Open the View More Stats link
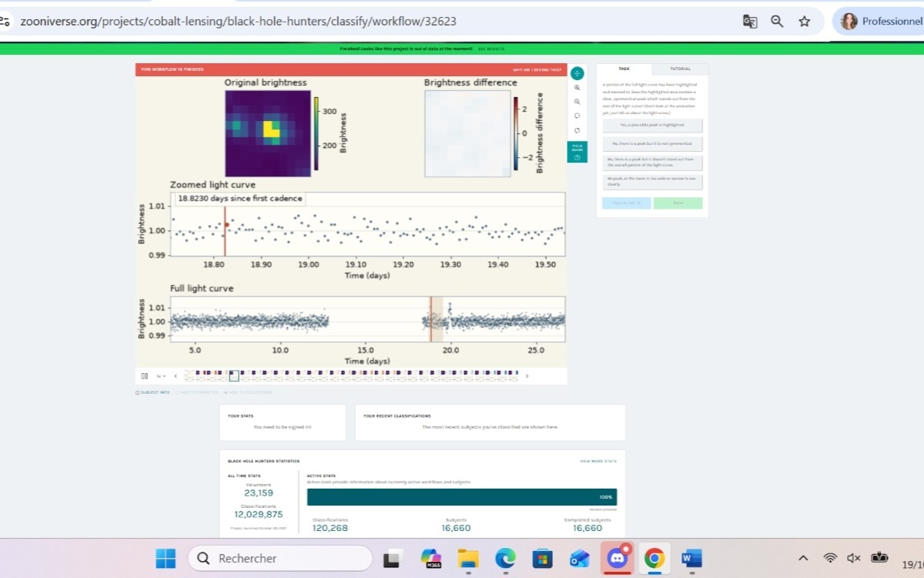 coord(598,461)
